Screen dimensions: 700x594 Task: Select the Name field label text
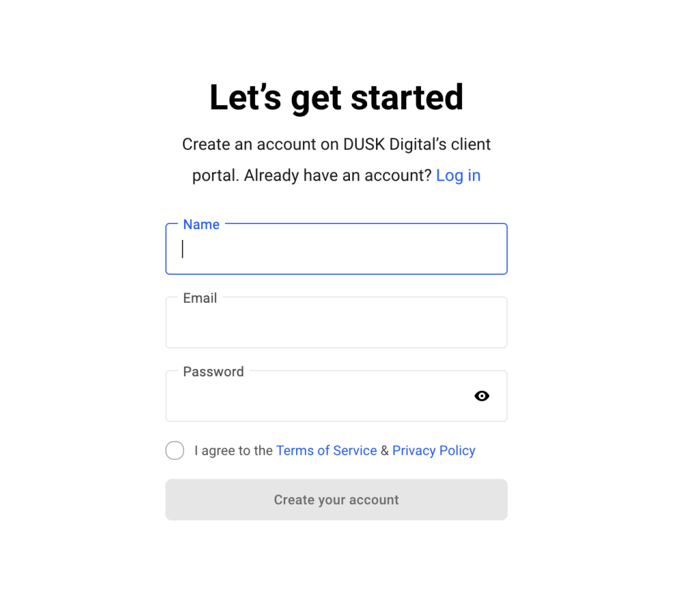coord(201,224)
